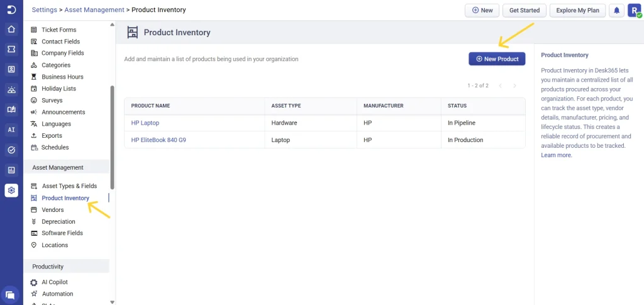
Task: Click the Hardware asset type cell
Action: [x=284, y=123]
